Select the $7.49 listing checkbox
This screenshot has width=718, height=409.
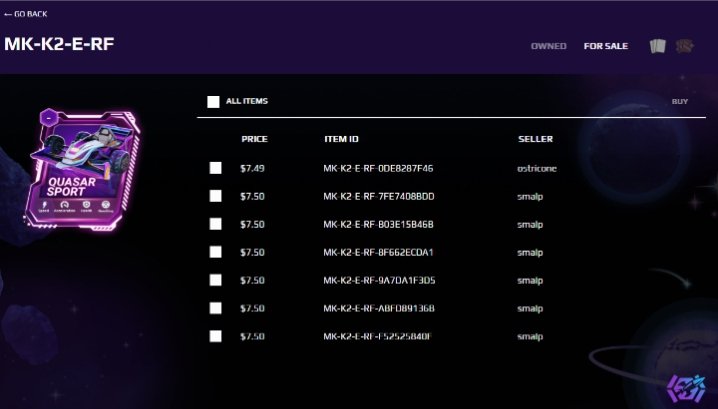[216, 168]
